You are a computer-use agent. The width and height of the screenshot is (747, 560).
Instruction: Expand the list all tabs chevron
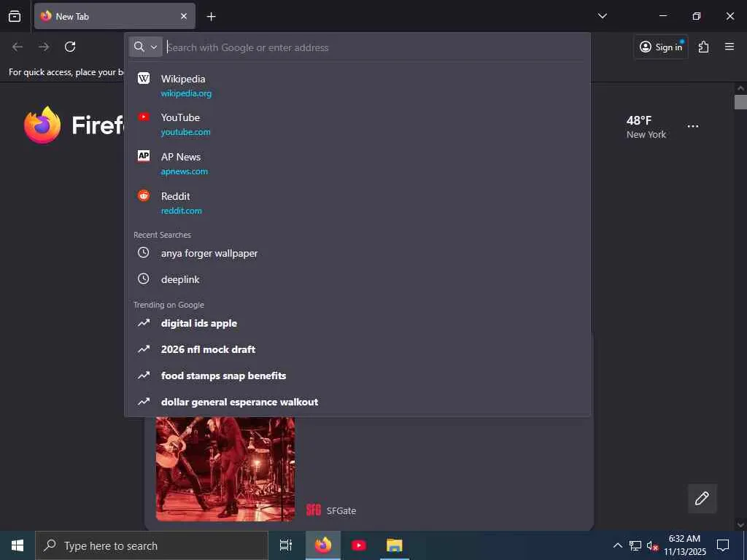tap(602, 16)
